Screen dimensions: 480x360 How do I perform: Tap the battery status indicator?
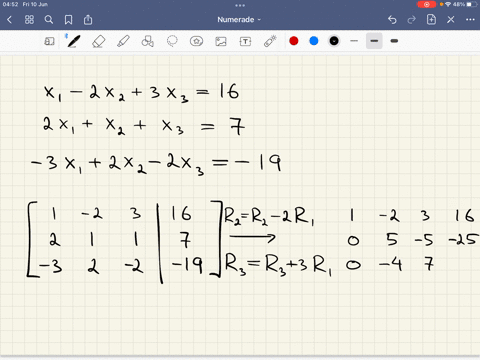[x=472, y=4]
